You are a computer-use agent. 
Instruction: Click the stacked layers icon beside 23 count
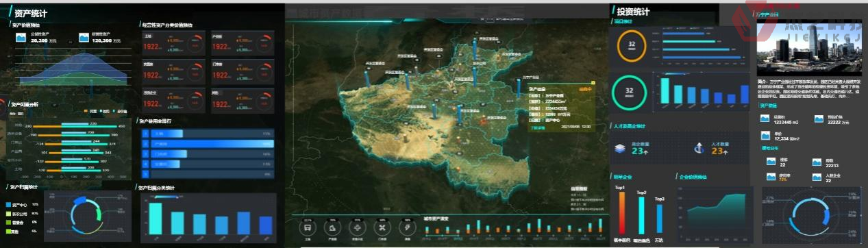coord(619,148)
